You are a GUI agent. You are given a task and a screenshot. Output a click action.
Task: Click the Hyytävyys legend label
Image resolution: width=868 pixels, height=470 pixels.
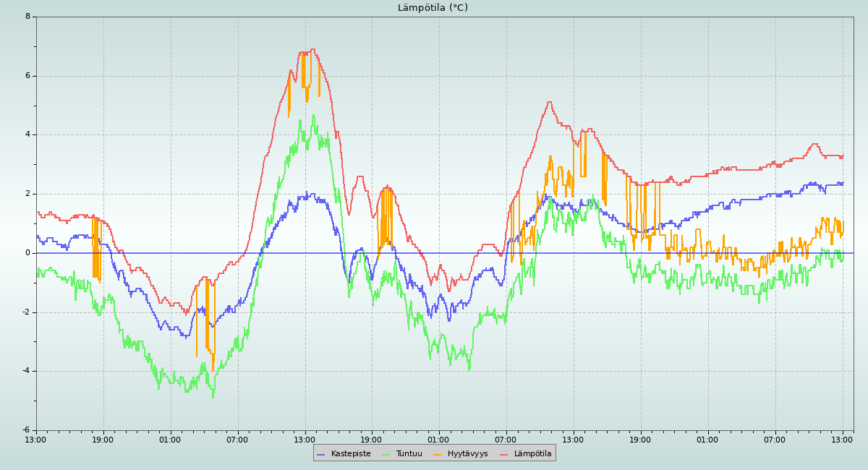coord(467,454)
